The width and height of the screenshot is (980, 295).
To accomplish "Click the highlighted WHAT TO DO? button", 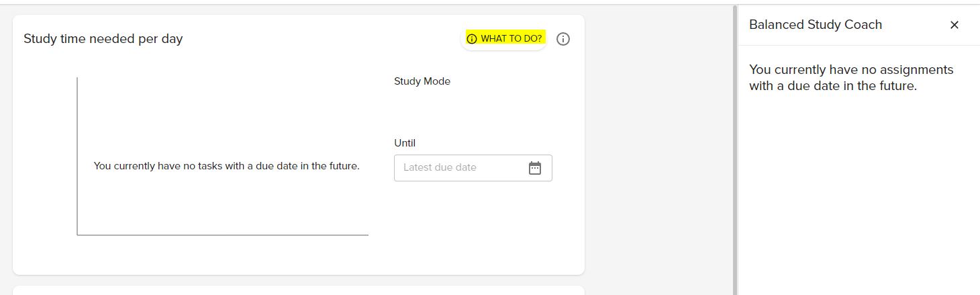I will 504,39.
